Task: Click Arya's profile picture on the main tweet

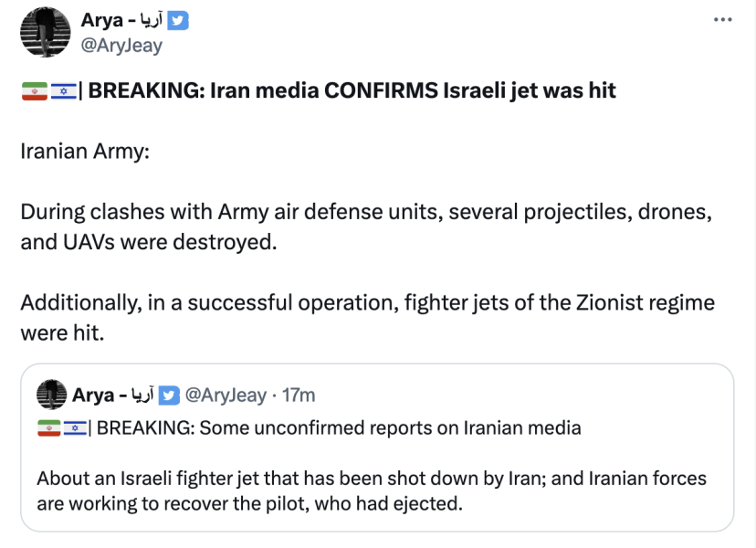Action: (x=45, y=29)
